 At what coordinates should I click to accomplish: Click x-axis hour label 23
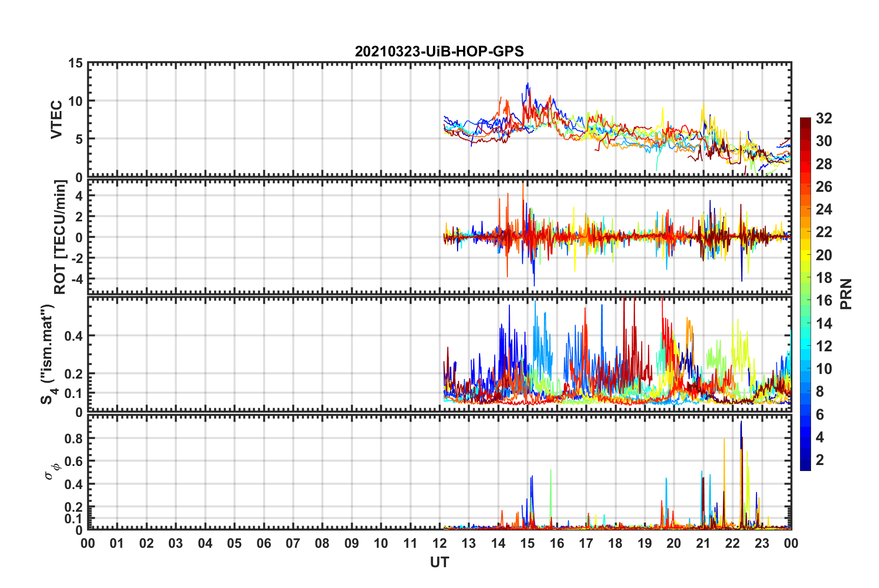(762, 543)
